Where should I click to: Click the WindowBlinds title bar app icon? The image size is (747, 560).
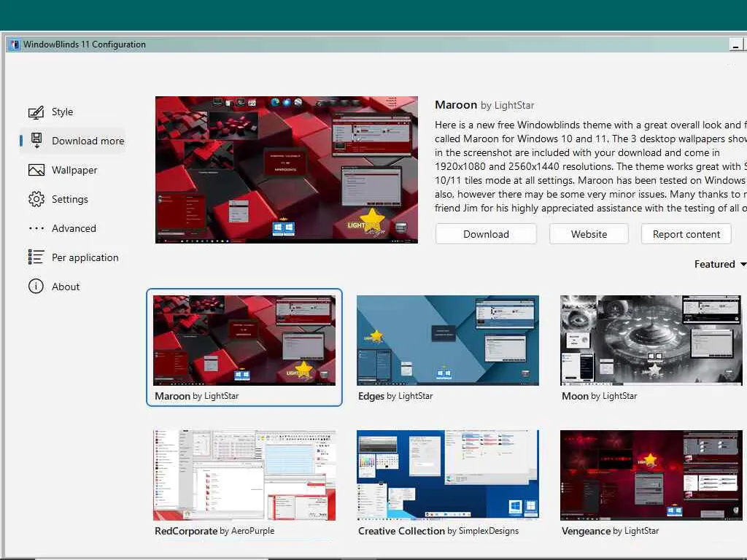(x=15, y=44)
